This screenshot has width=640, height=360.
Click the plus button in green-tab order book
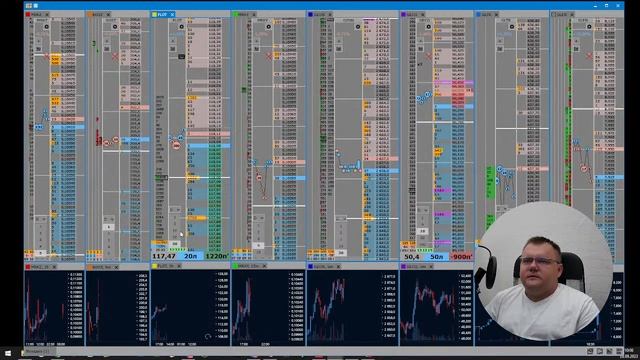click(257, 41)
